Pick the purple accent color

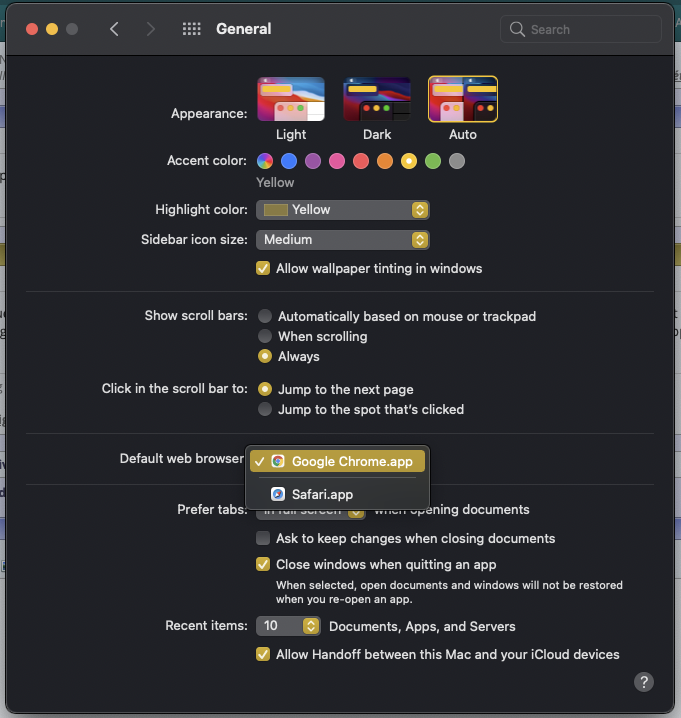pos(313,161)
